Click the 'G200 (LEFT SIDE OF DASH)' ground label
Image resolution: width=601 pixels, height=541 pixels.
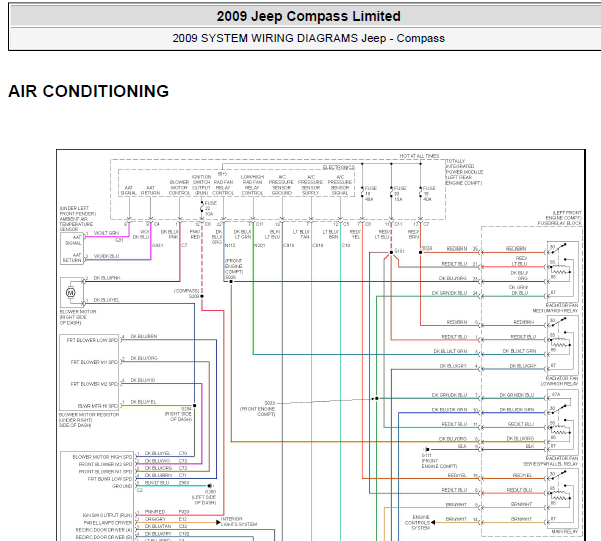pos(204,497)
